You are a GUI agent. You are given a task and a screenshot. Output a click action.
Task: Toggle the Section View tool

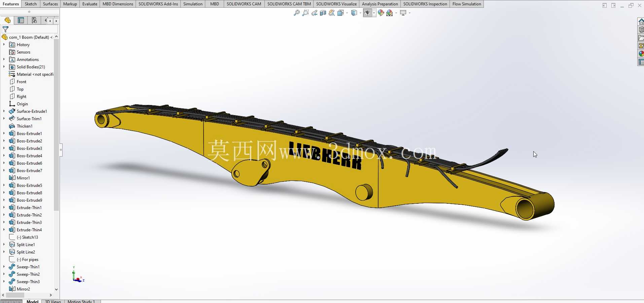[x=323, y=13]
